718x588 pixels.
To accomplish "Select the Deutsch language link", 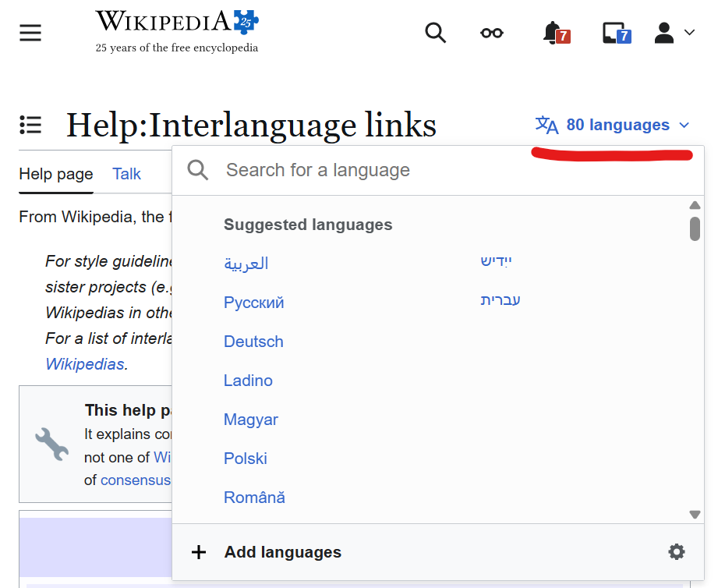I will click(x=253, y=342).
